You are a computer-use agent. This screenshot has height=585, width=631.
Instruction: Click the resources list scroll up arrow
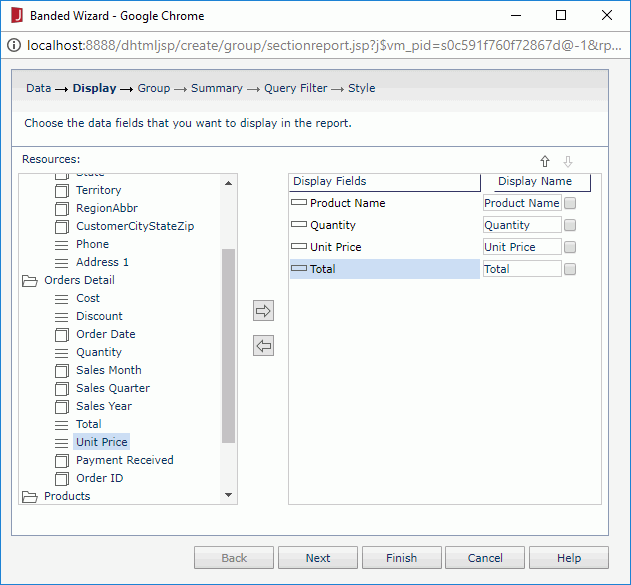229,183
